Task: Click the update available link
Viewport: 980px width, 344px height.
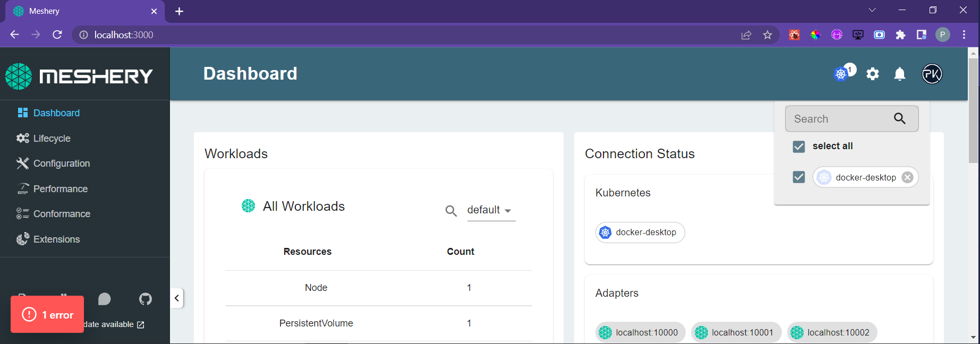Action: (x=113, y=324)
